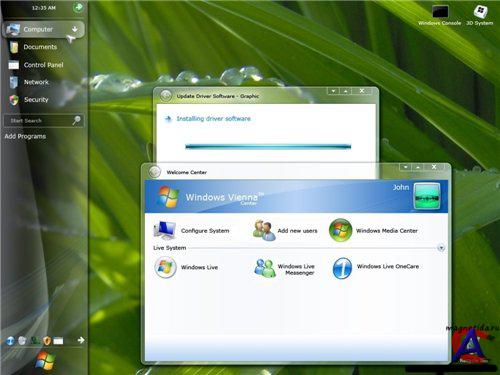Maximize Welcome Center with up arrow button

pos(418,167)
